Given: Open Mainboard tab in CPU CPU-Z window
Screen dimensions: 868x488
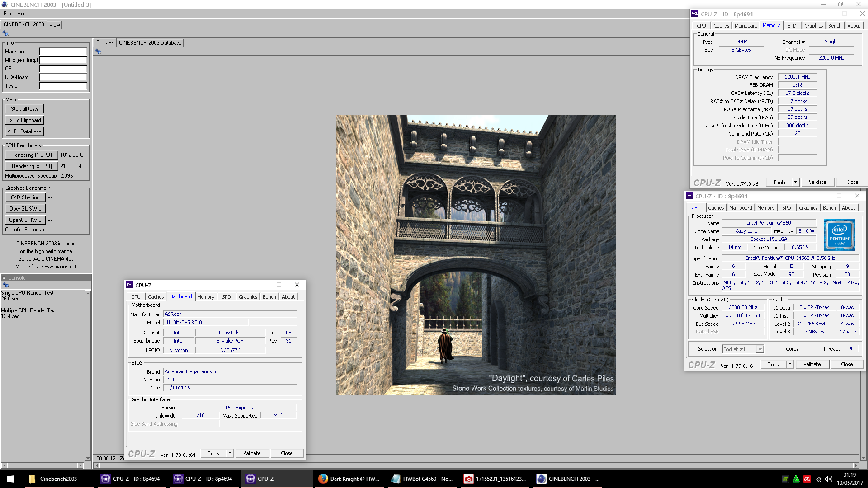Looking at the screenshot, I should (x=741, y=208).
